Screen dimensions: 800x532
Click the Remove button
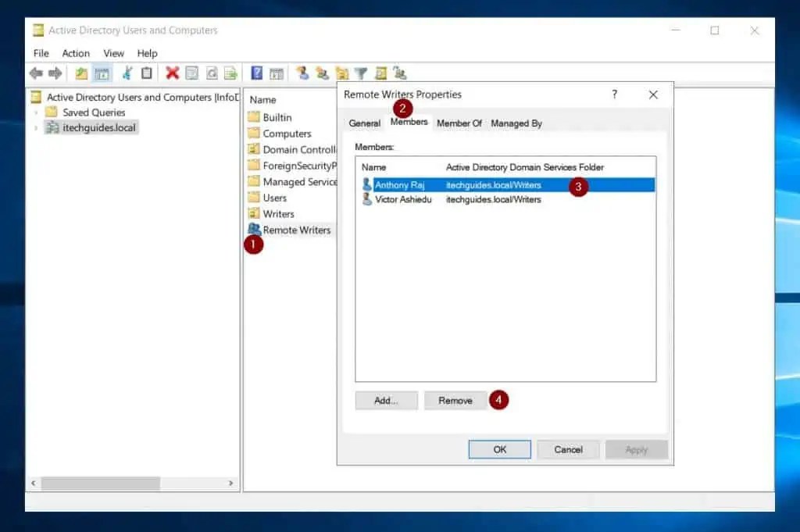455,400
